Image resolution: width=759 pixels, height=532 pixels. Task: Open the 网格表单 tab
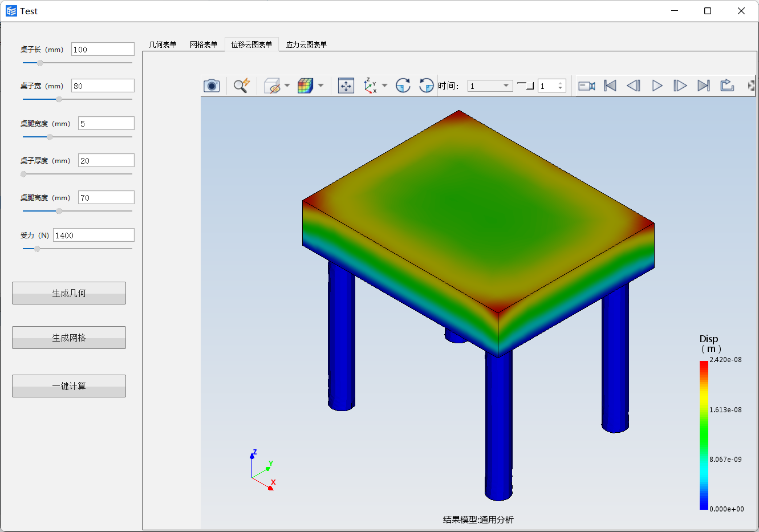tap(204, 44)
